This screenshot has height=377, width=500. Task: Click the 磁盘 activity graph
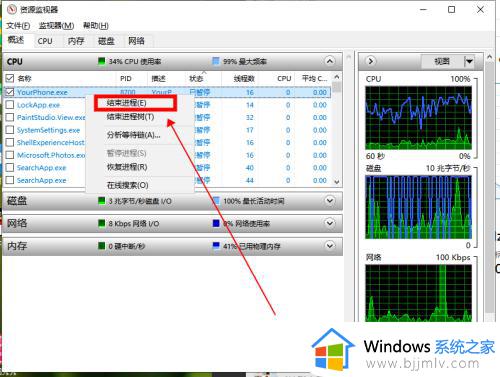tap(418, 207)
